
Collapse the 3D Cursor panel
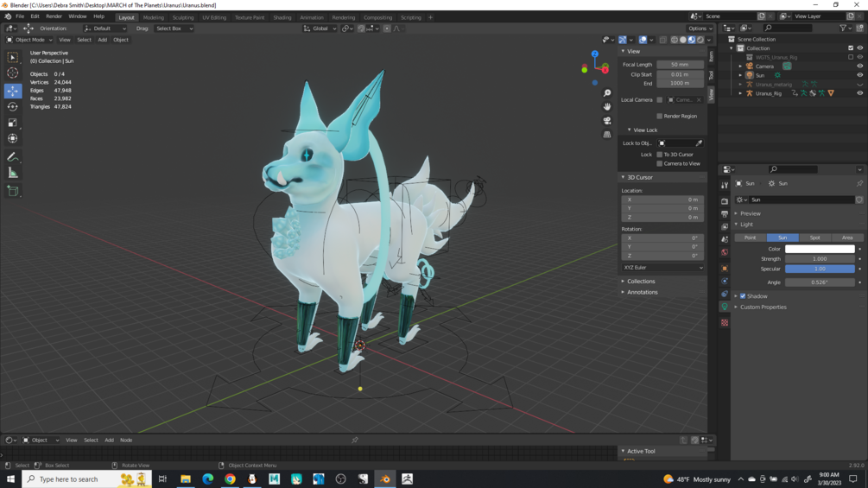point(639,178)
